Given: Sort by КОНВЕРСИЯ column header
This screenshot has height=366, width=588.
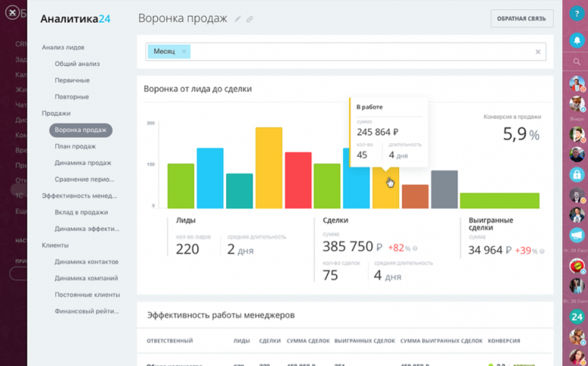Looking at the screenshot, I should tap(504, 341).
